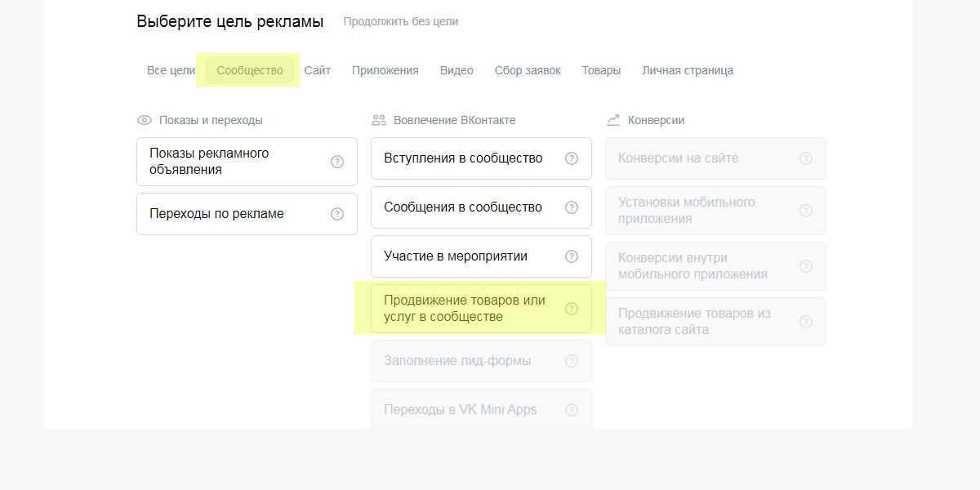Screen dimensions: 980x490
Task: Click help icon beside Конверсии на сайте
Action: (x=805, y=158)
